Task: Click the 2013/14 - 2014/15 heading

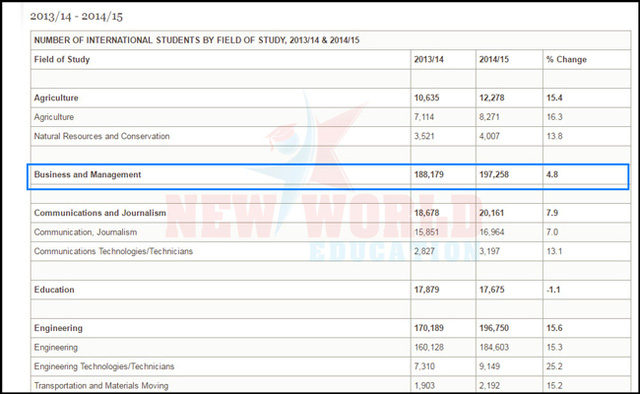Action: pyautogui.click(x=76, y=16)
